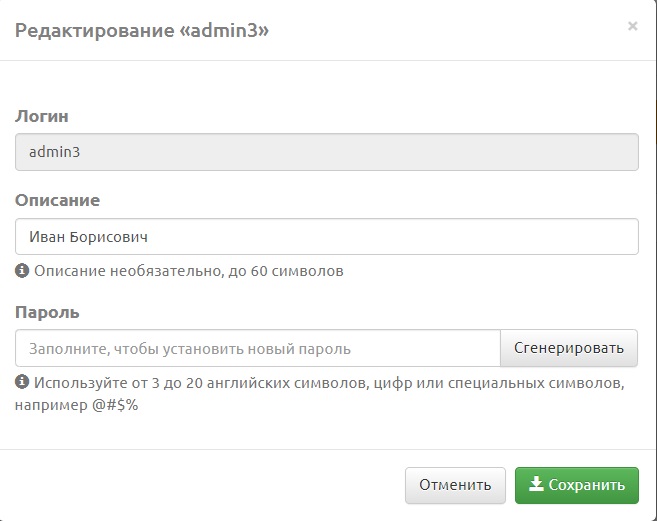Click the info icon beside the description hint
Viewport: 657px width, 521px height.
[22, 271]
